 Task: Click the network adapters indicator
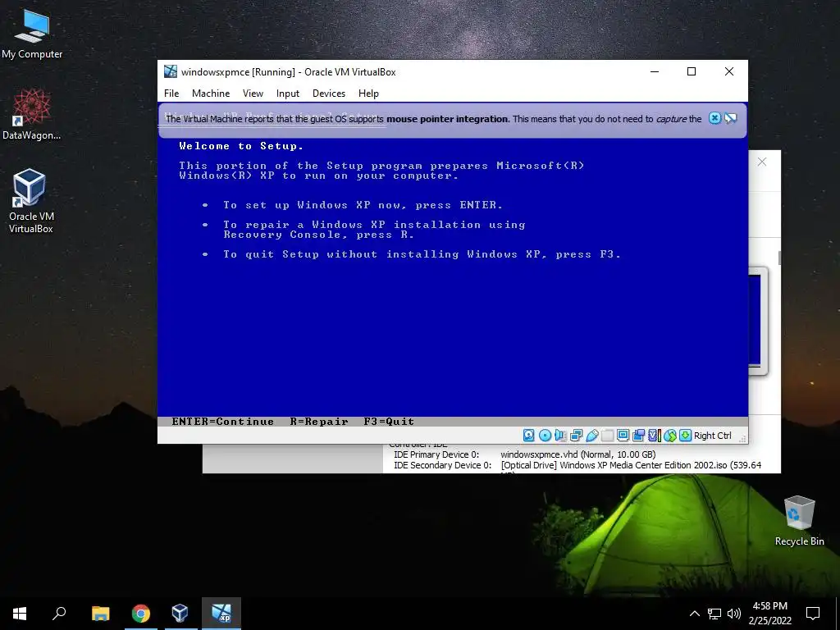click(x=577, y=436)
